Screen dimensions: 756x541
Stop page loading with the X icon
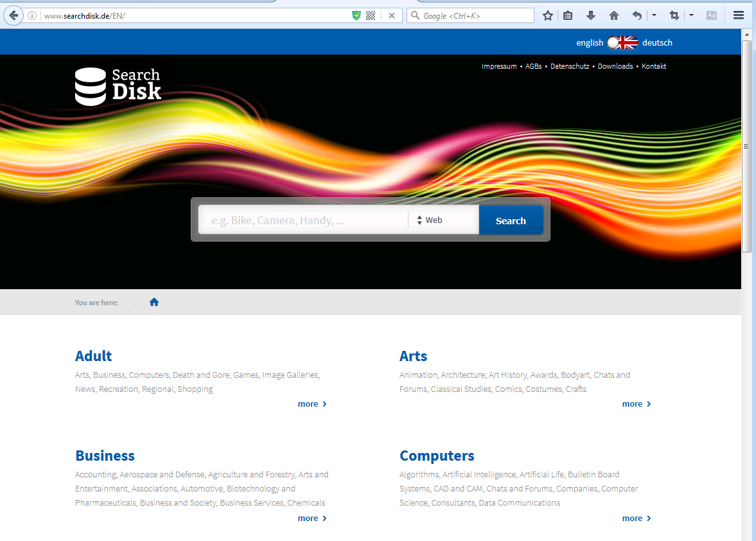click(392, 15)
